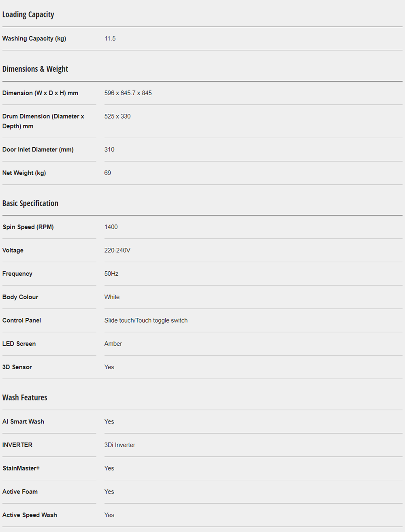Viewport: 405px width, 532px height.
Task: Click the Door Inlet Diameter (mm) label
Action: tap(38, 149)
